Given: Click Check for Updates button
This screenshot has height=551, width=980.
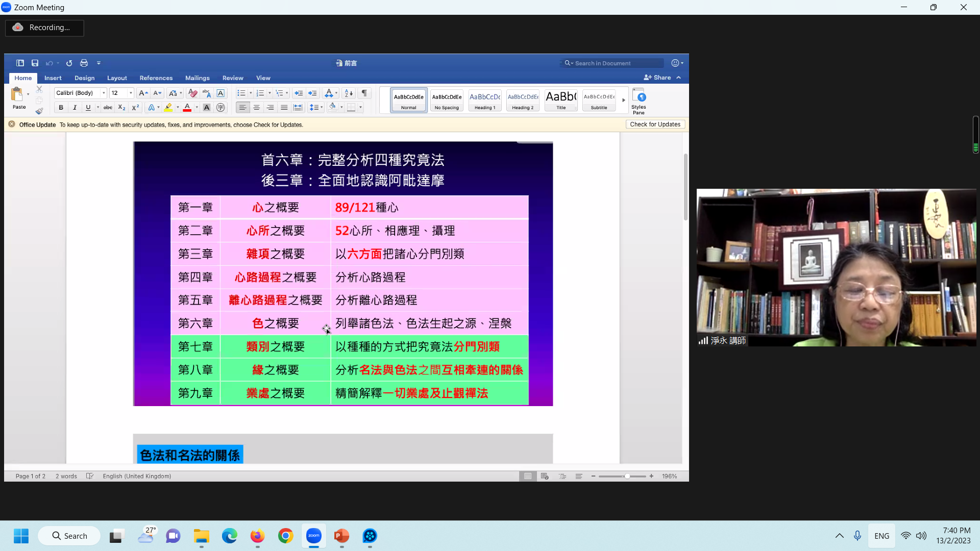Looking at the screenshot, I should tap(655, 124).
